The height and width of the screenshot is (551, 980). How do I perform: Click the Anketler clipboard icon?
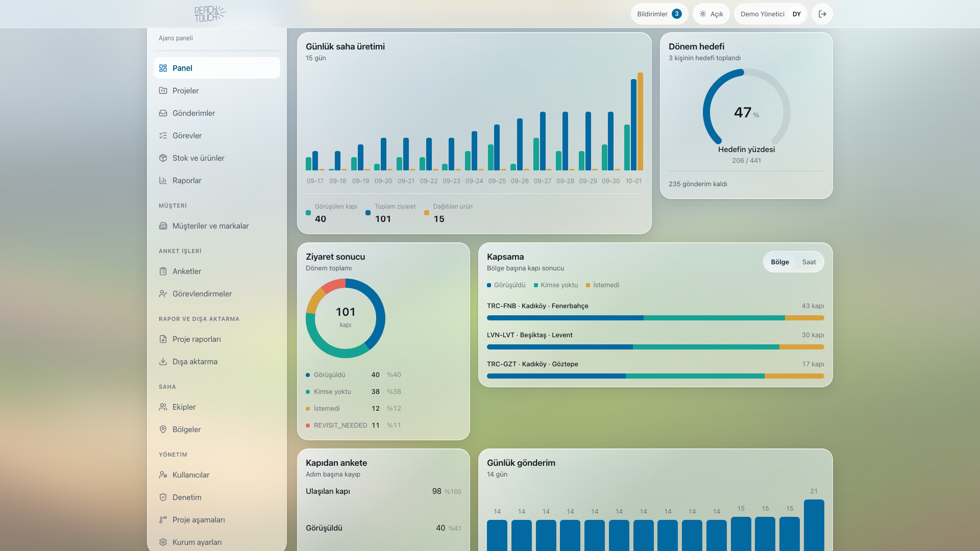click(163, 271)
